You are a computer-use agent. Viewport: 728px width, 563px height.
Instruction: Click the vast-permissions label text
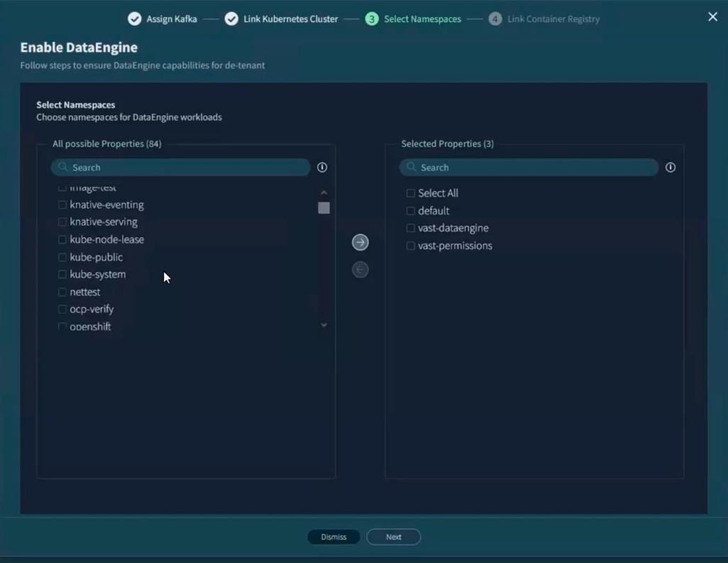point(455,245)
